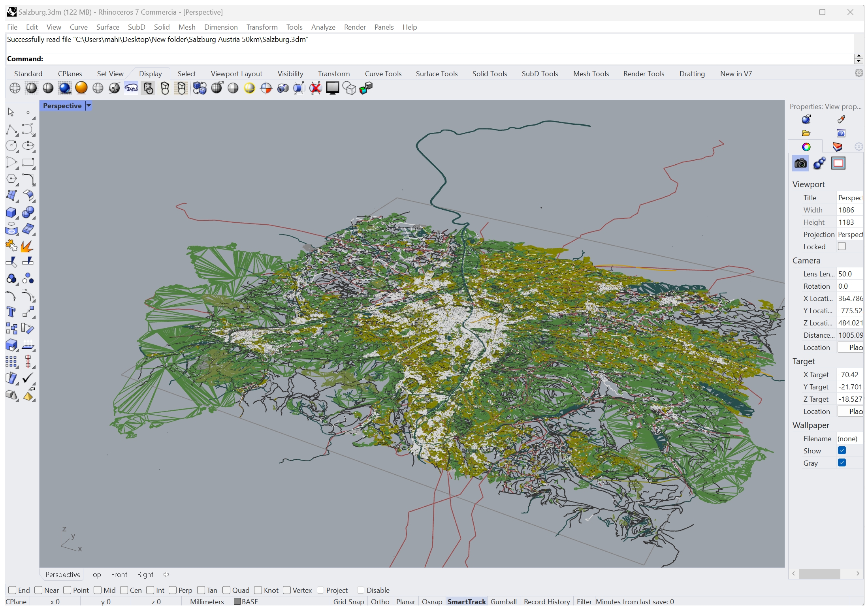Click the Arctic display mode polar bear icon

131,88
